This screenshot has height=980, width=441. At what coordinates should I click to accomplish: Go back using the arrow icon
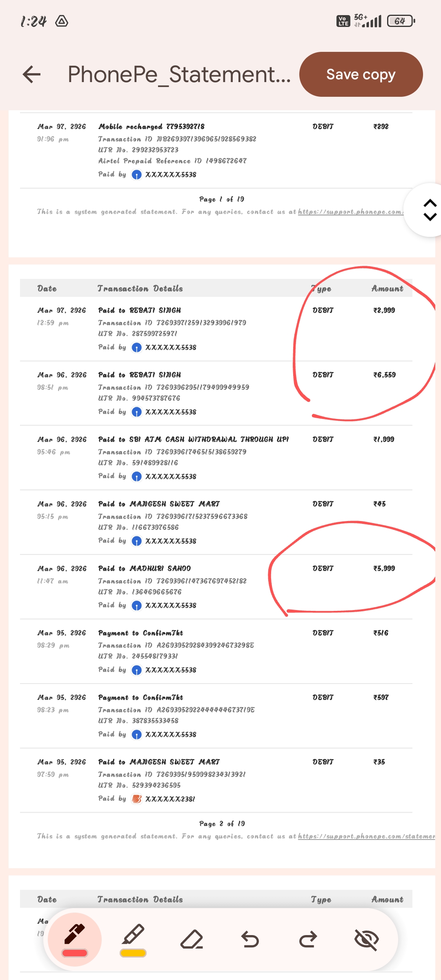pyautogui.click(x=32, y=74)
